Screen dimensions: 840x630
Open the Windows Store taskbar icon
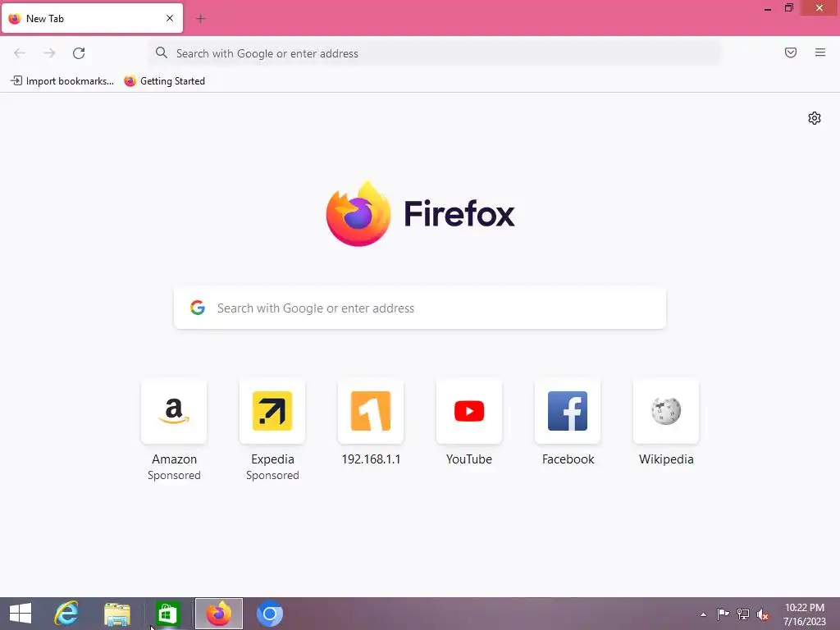pyautogui.click(x=167, y=614)
